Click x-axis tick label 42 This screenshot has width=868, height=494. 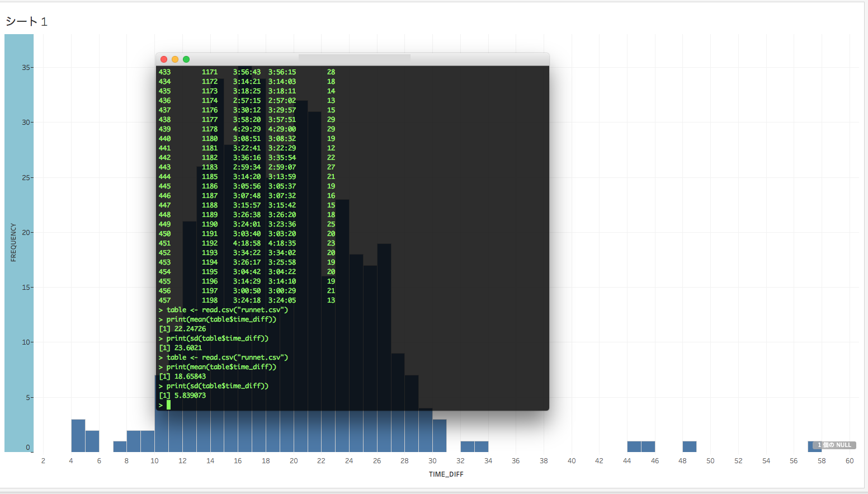[599, 461]
